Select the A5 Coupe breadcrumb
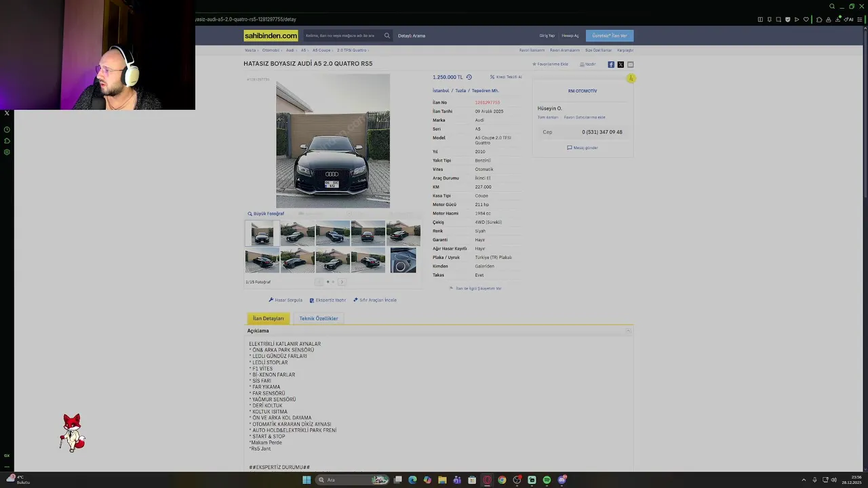 321,50
